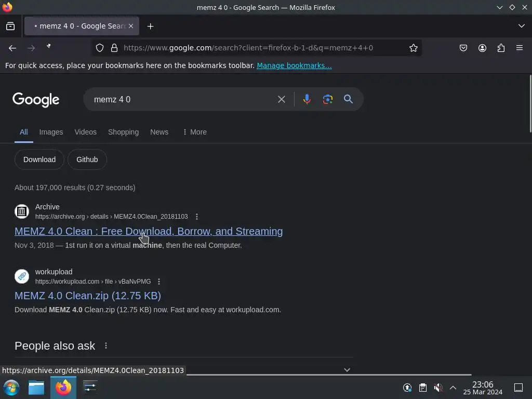This screenshot has width=532, height=399.
Task: Switch to the Shopping tab
Action: [123, 132]
